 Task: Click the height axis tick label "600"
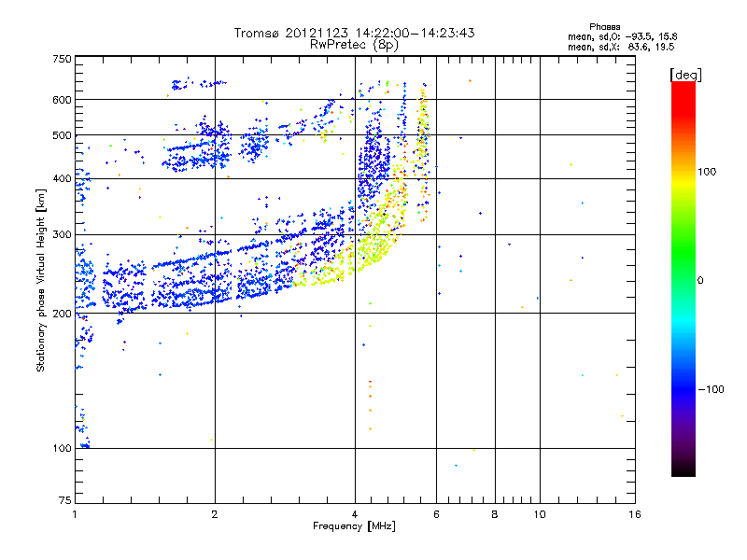(x=62, y=100)
